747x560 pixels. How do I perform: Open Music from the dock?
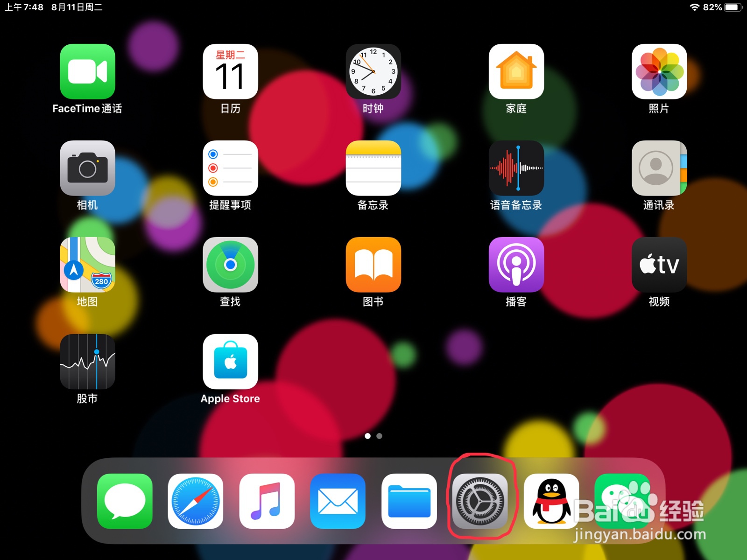(267, 501)
